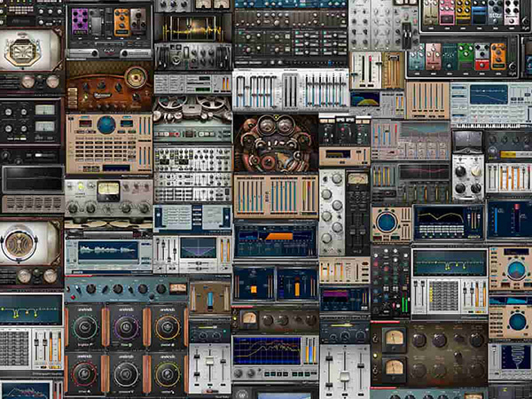Click the orange pedal in top-left pedalboard

(121, 22)
